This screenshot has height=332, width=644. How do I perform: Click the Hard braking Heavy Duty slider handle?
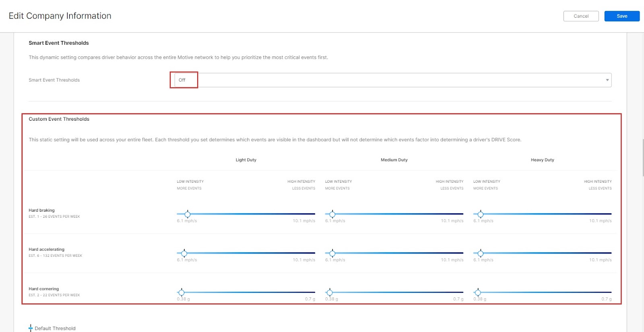pyautogui.click(x=480, y=214)
